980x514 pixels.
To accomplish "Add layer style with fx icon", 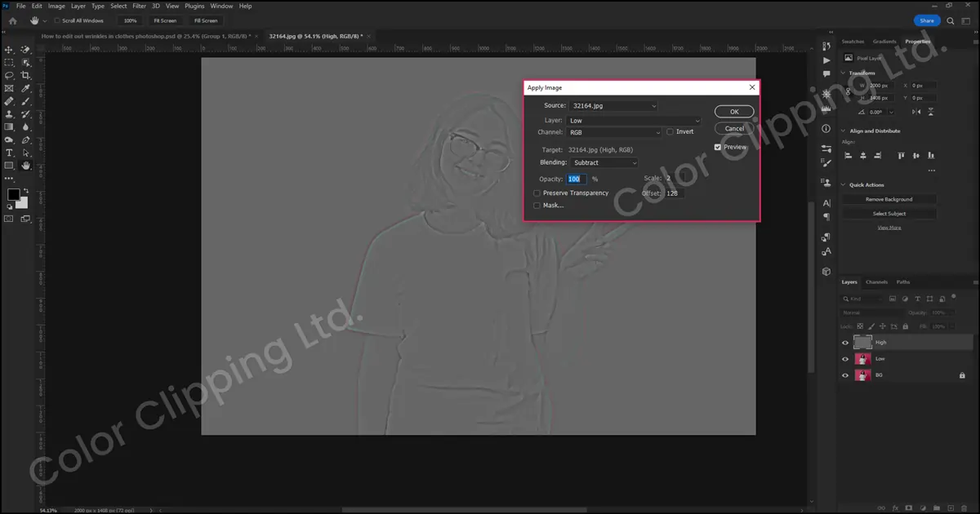I will pos(895,507).
